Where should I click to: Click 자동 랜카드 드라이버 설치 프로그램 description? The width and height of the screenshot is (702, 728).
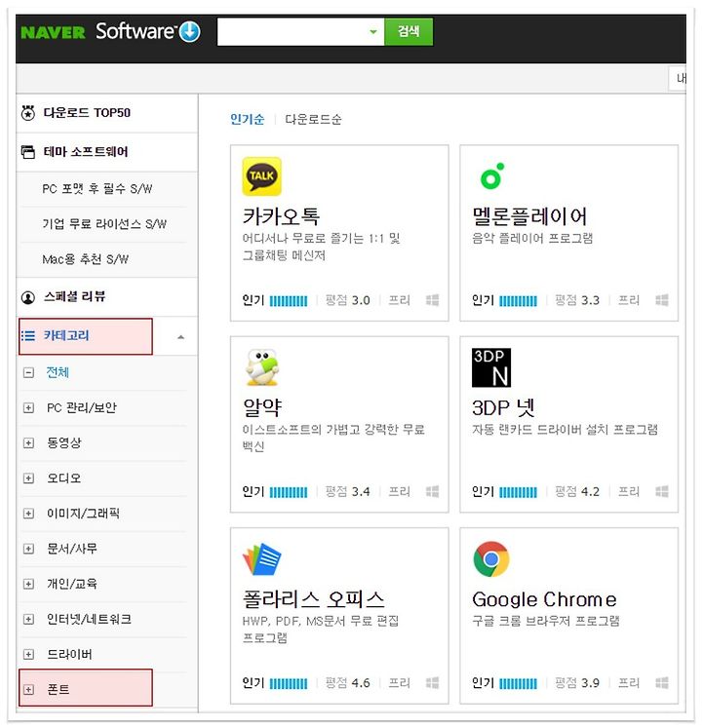(x=565, y=430)
